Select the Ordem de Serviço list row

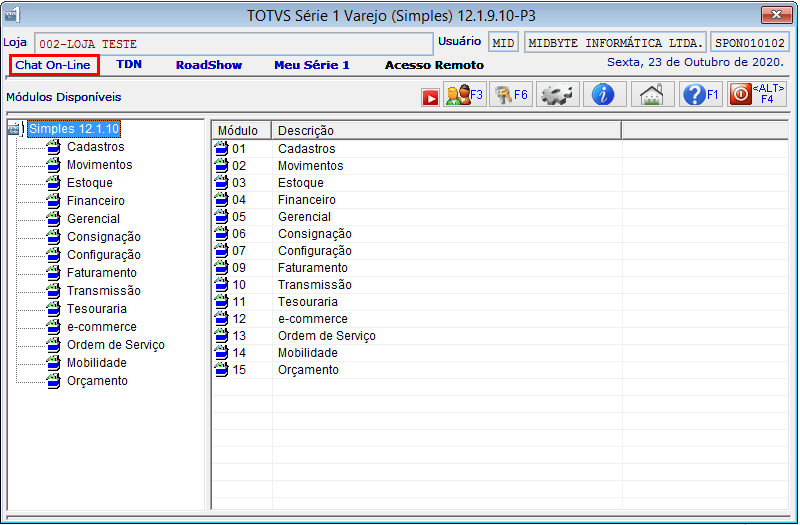click(x=500, y=336)
